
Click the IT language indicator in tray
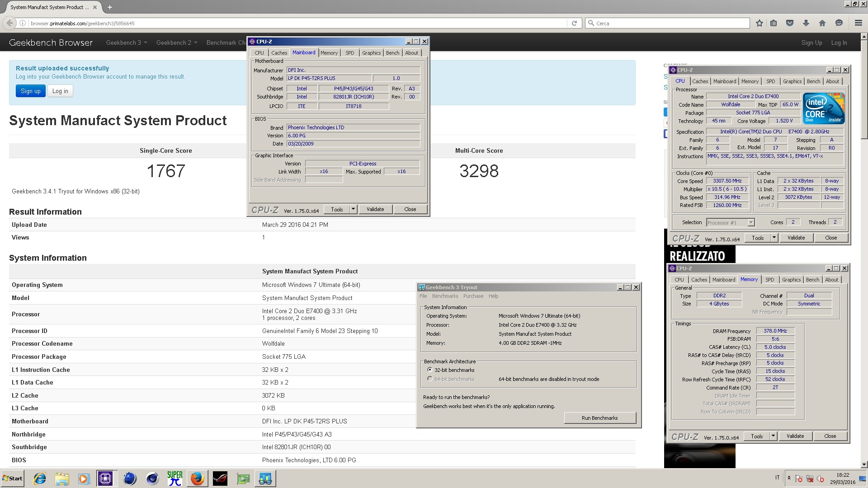[777, 478]
